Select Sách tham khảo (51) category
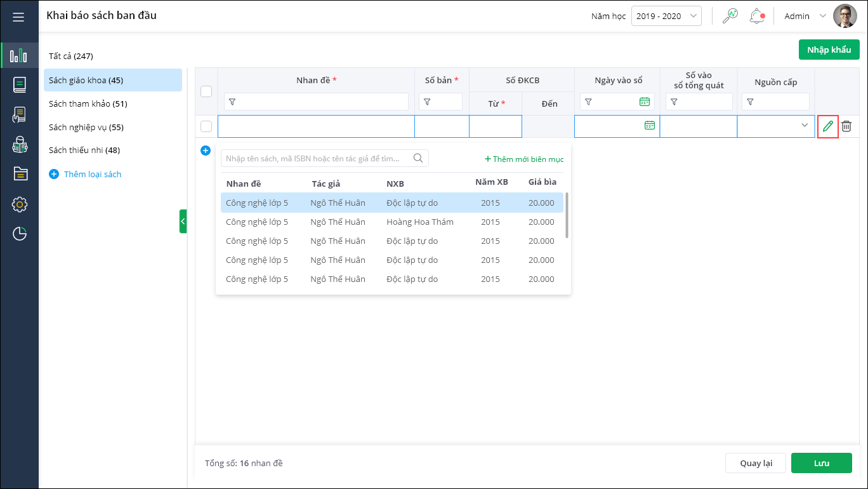Screen dimensions: 868x489 click(88, 104)
